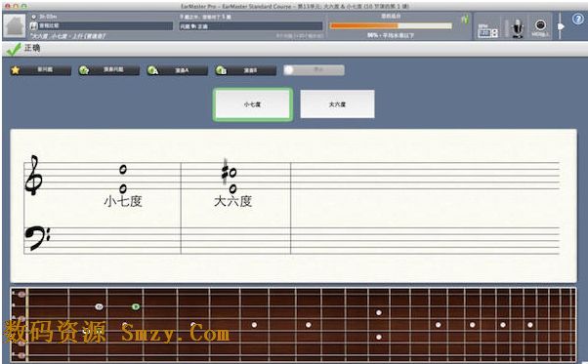The height and width of the screenshot is (364, 588).
Task: Click the volume slider handle
Action: point(561,26)
